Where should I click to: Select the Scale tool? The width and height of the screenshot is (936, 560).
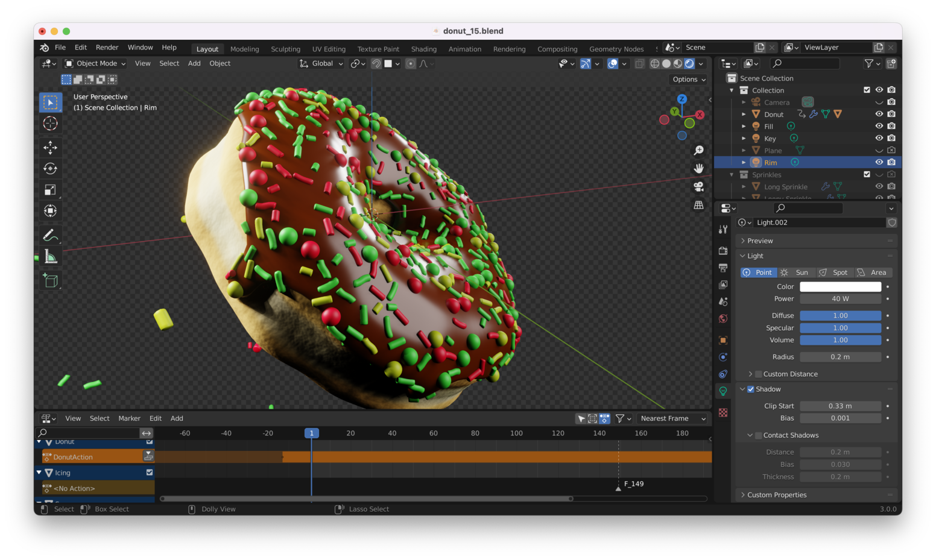click(x=51, y=190)
